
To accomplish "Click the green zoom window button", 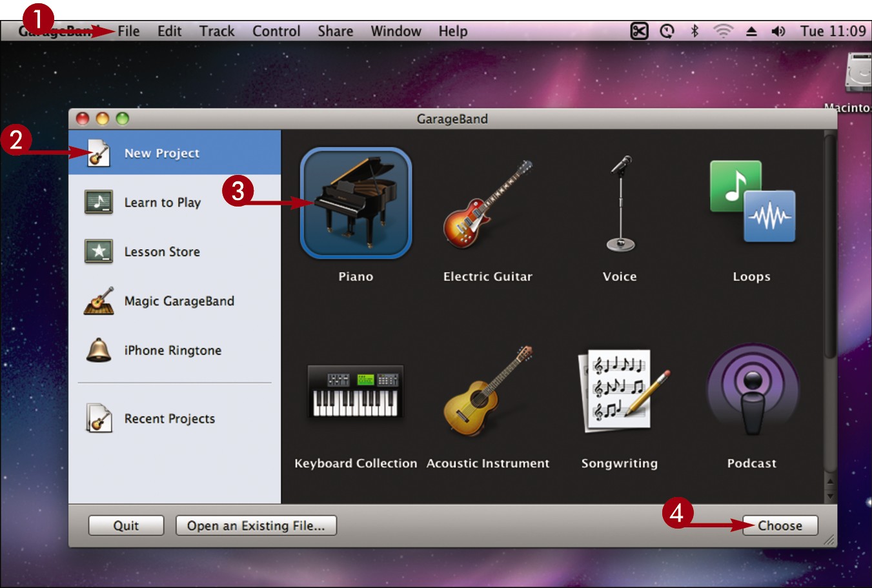I will tap(123, 118).
